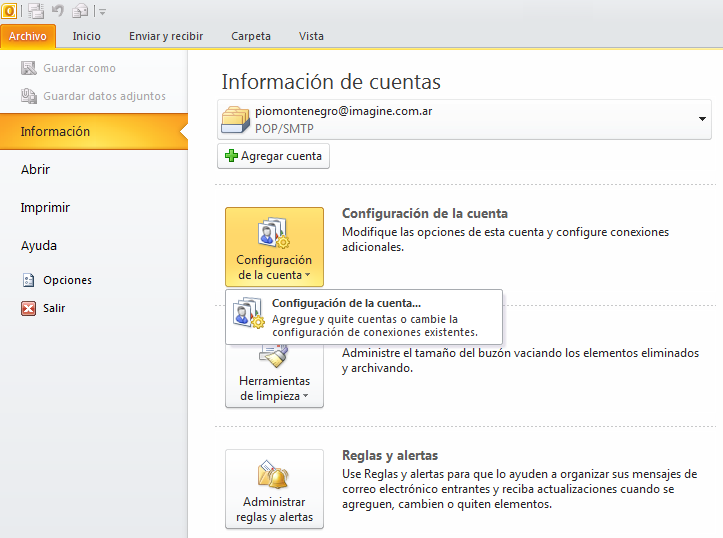Select piomontenegro@imagine.com.ar account text

[344, 111]
